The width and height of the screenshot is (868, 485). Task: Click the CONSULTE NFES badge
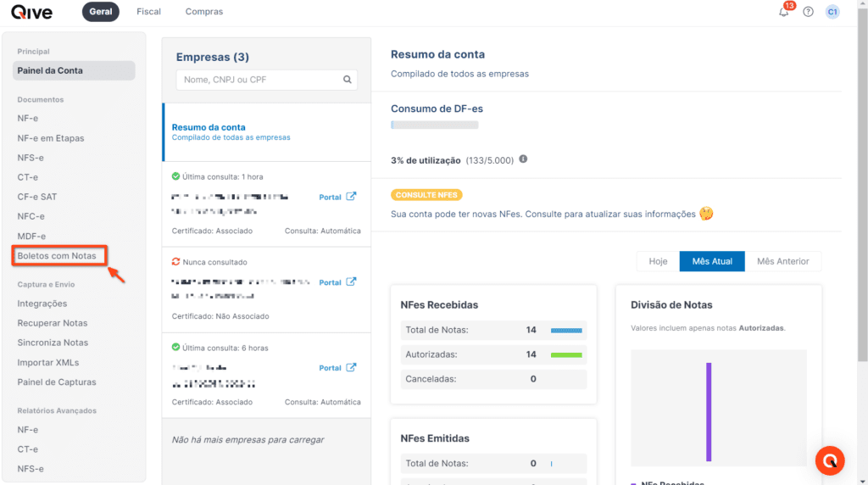pyautogui.click(x=426, y=195)
